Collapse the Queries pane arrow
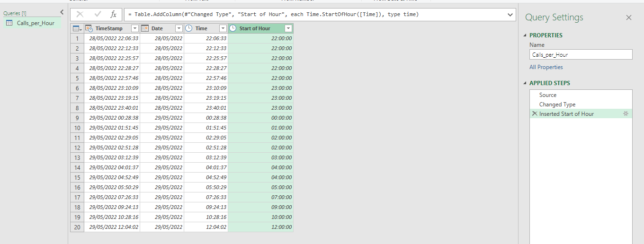The width and height of the screenshot is (644, 244). tap(62, 13)
